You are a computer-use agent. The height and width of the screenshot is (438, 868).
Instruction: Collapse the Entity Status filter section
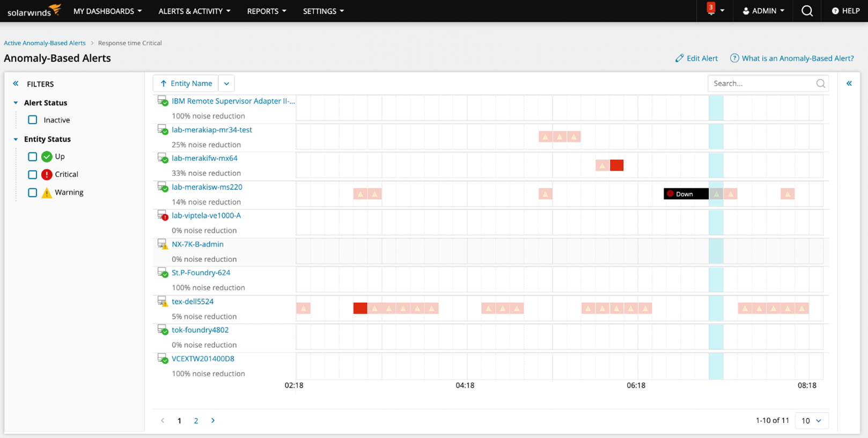16,139
